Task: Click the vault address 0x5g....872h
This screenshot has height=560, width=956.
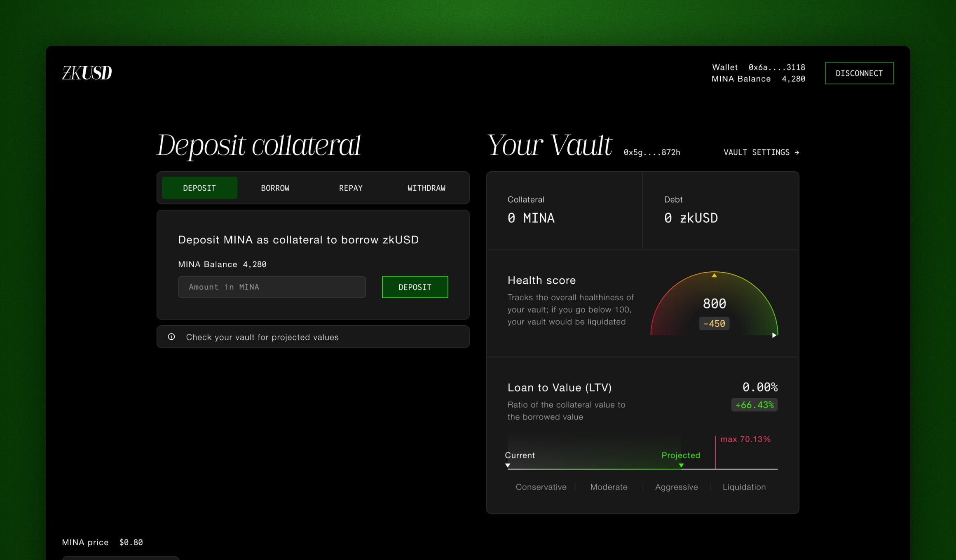Action: [x=652, y=152]
